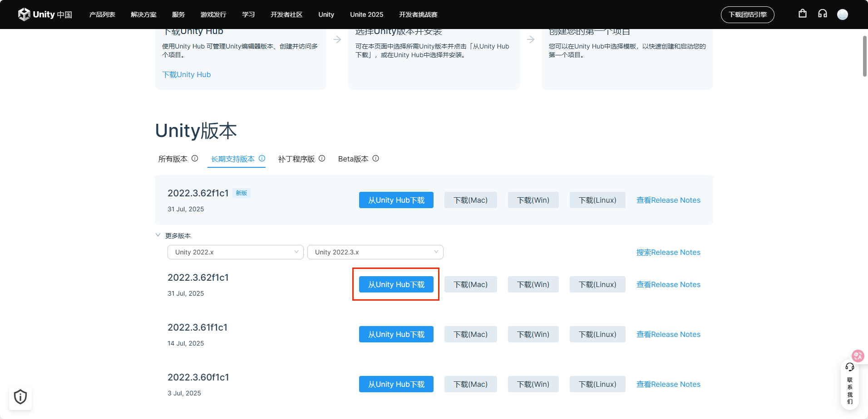The image size is (868, 419).
Task: Collapse the 更多版本 section
Action: 158,235
